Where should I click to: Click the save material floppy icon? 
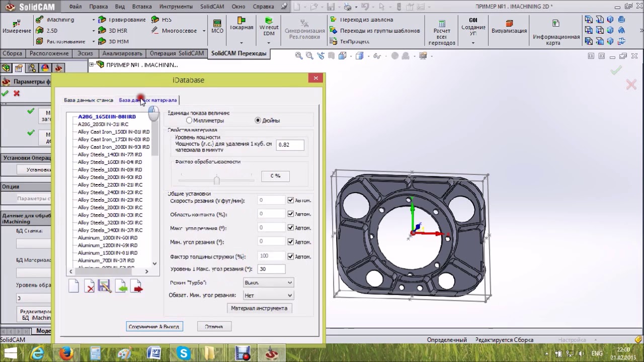[x=105, y=287]
